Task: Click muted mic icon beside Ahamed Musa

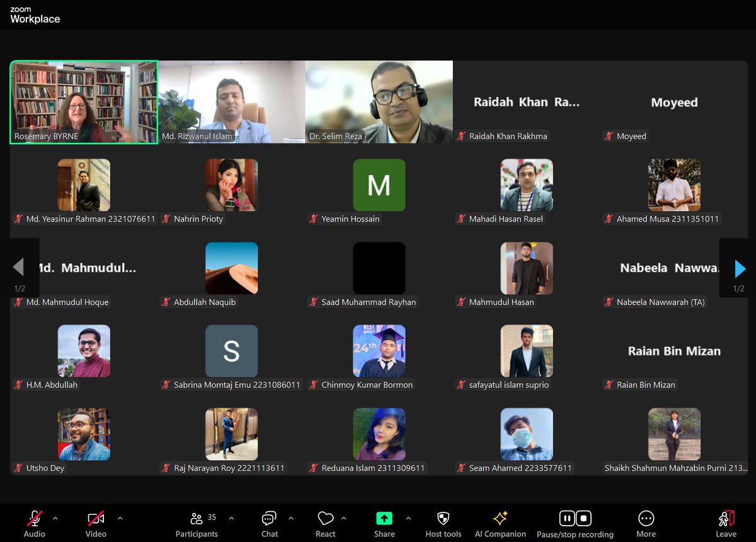Action: coord(609,219)
